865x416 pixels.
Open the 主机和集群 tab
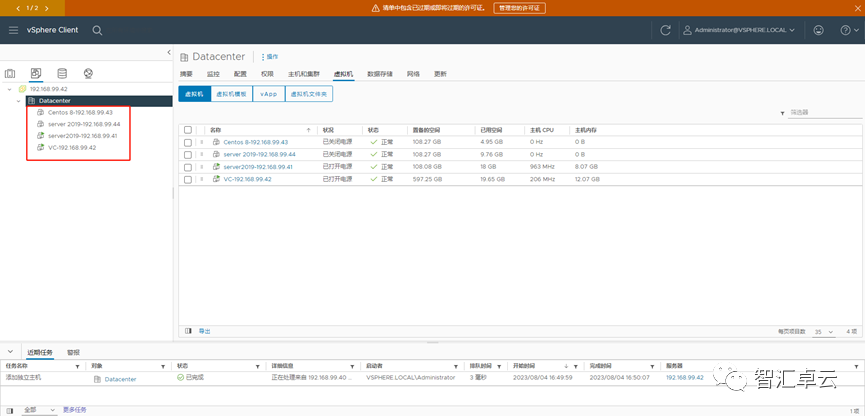pyautogui.click(x=304, y=74)
